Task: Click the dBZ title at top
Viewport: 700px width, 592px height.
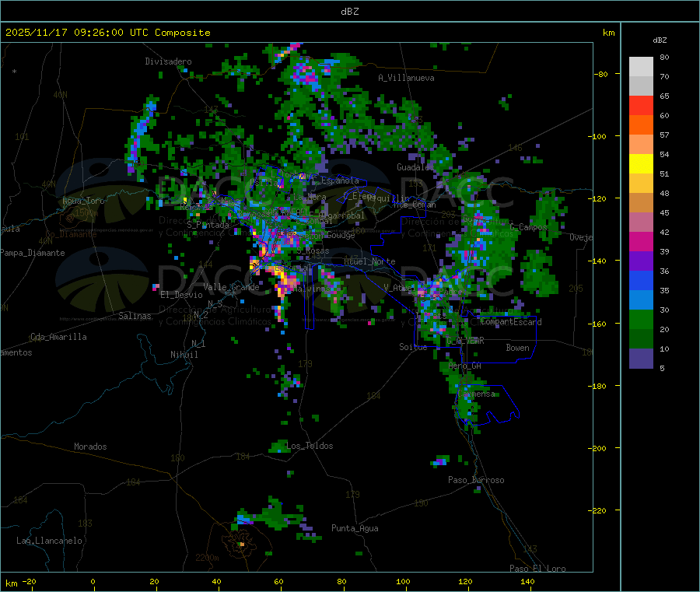Action: pyautogui.click(x=349, y=12)
